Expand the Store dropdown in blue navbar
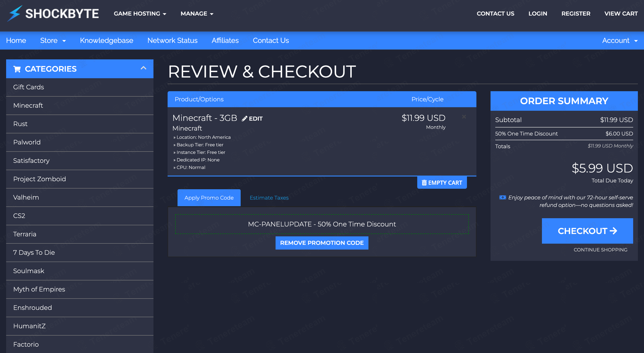The image size is (644, 353). pos(53,41)
